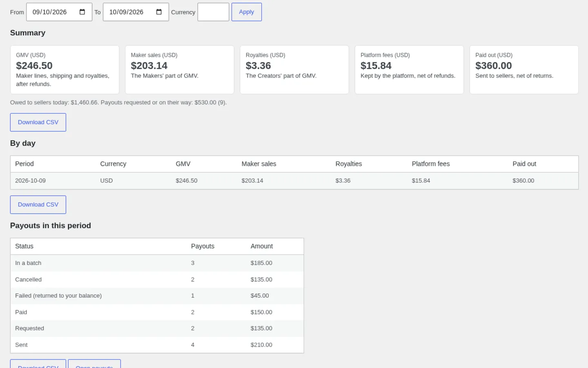The width and height of the screenshot is (588, 368).
Task: Apply the date and currency filter
Action: [247, 12]
